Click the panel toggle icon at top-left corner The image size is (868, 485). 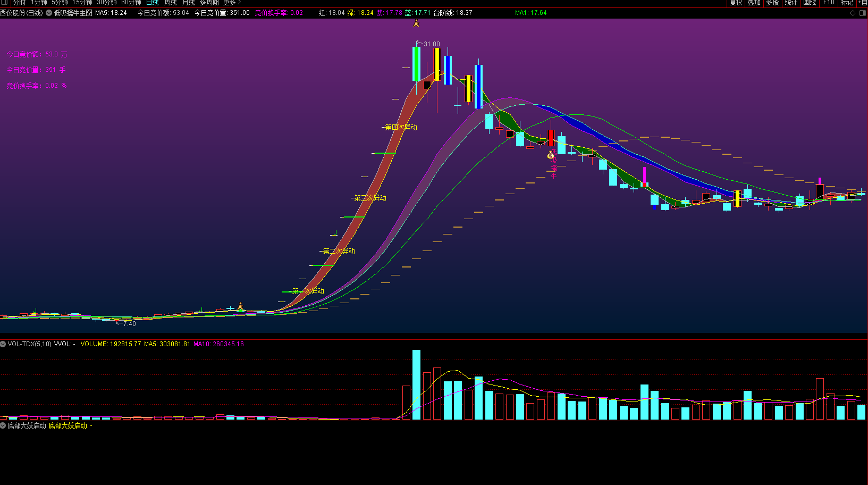tap(4, 3)
